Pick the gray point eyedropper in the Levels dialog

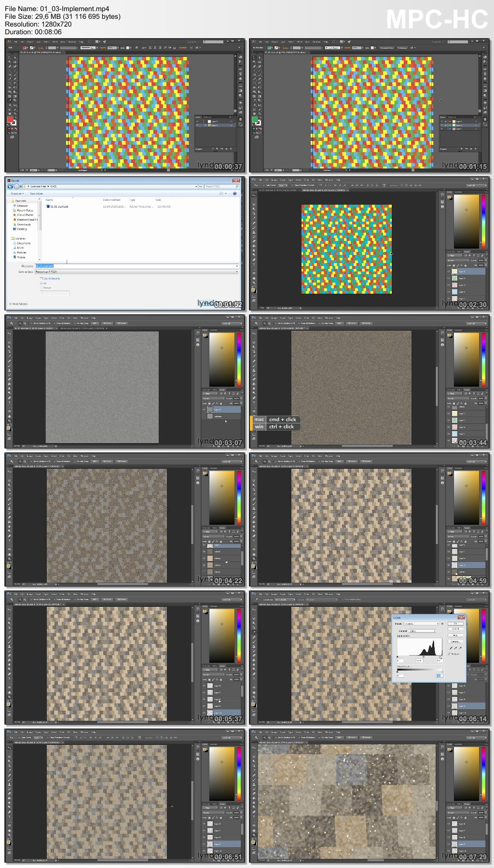(x=455, y=648)
